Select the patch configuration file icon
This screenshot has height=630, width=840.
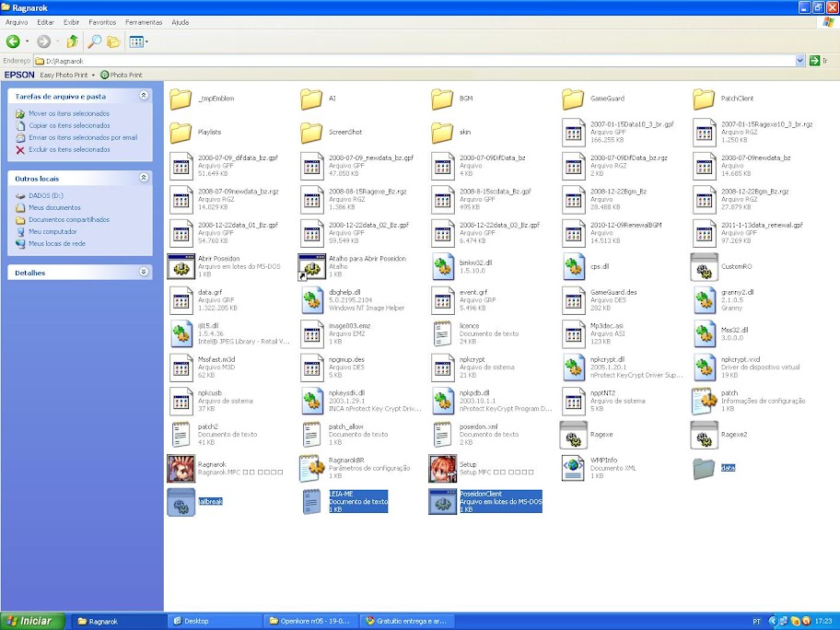[705, 401]
